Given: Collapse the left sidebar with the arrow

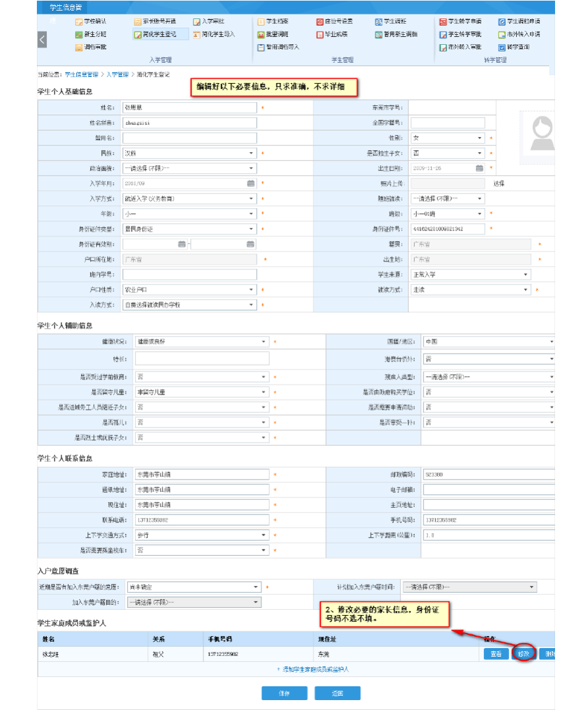Looking at the screenshot, I should (x=42, y=40).
